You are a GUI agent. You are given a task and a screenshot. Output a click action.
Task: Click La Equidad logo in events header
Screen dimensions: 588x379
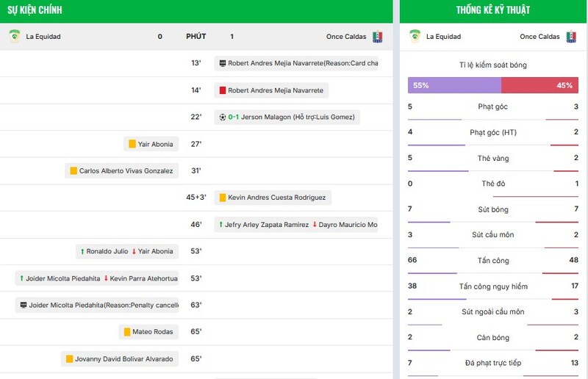coord(14,36)
